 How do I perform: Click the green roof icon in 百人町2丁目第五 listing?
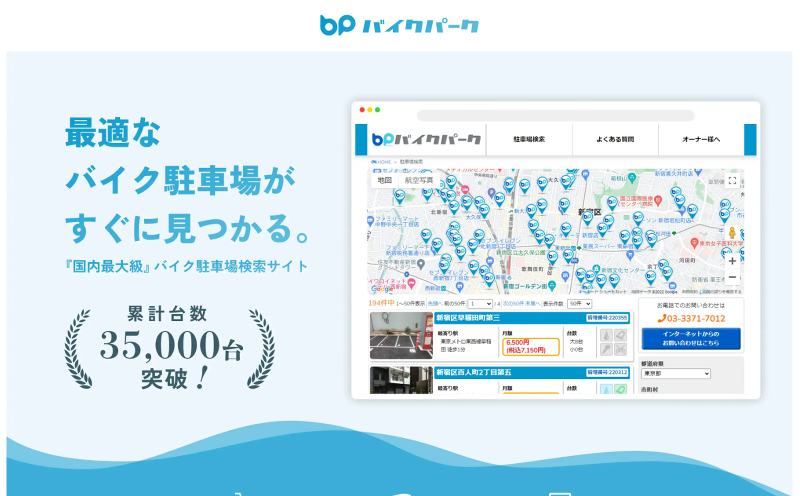620,389
